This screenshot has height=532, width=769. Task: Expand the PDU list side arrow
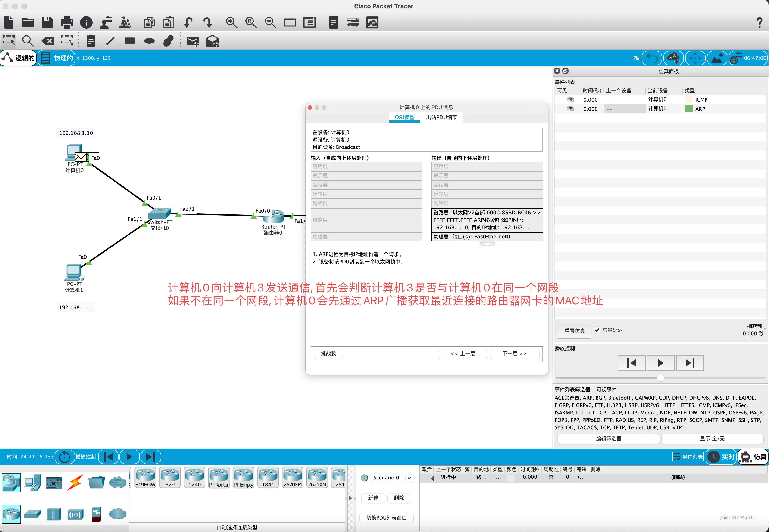pyautogui.click(x=350, y=498)
